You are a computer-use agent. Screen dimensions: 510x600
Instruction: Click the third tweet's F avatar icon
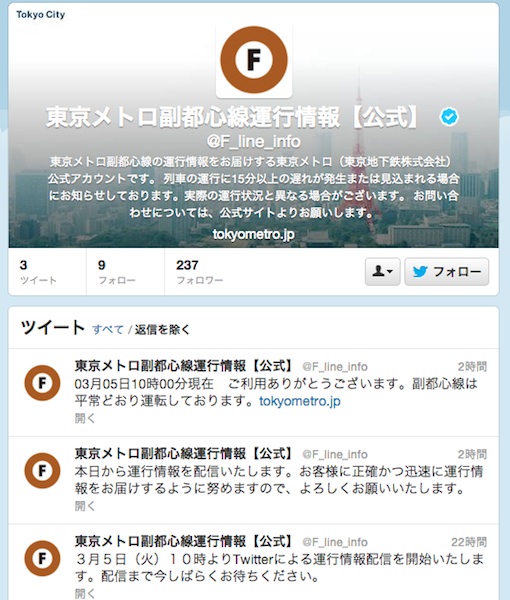[42, 558]
